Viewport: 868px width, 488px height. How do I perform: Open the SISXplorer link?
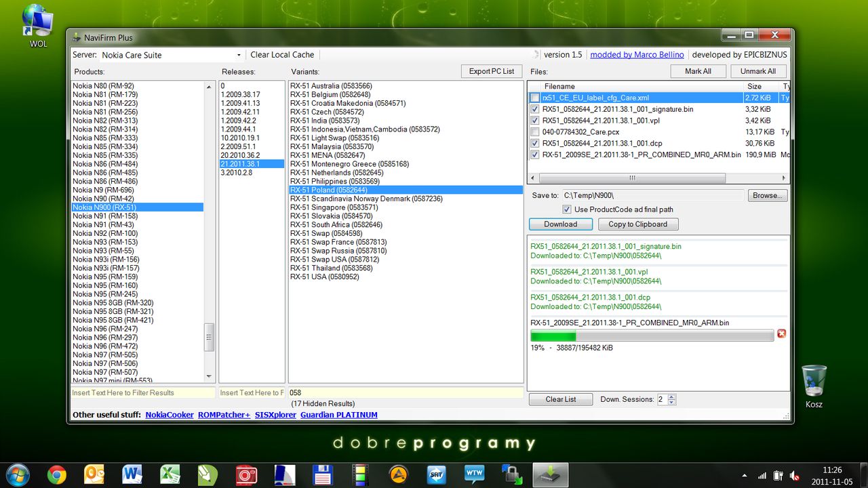(x=275, y=415)
